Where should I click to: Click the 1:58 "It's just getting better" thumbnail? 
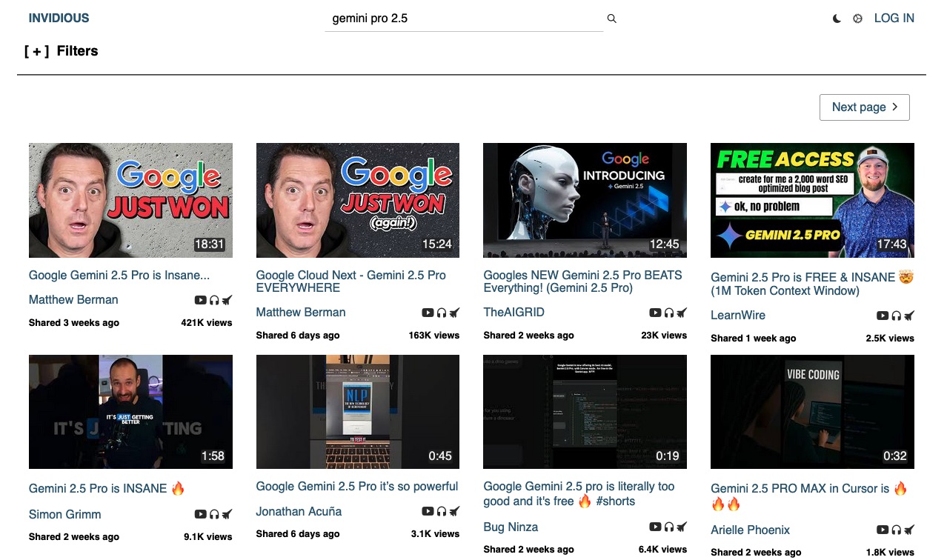130,412
